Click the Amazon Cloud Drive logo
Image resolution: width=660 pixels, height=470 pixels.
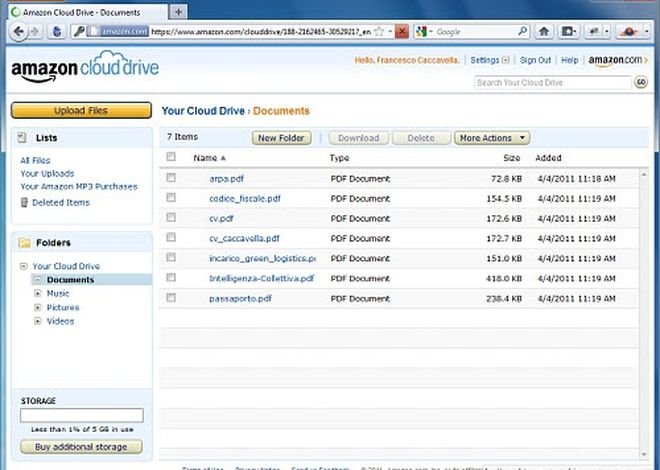point(85,67)
